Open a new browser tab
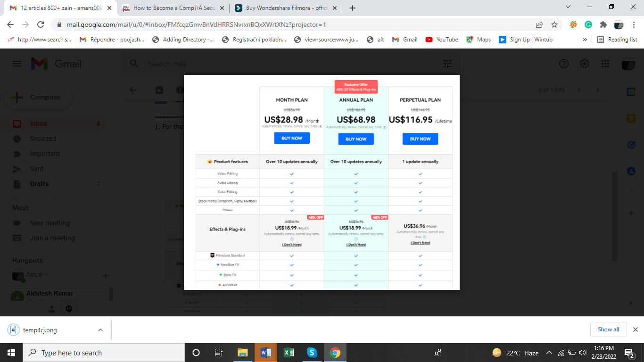The height and width of the screenshot is (362, 644). tap(353, 8)
